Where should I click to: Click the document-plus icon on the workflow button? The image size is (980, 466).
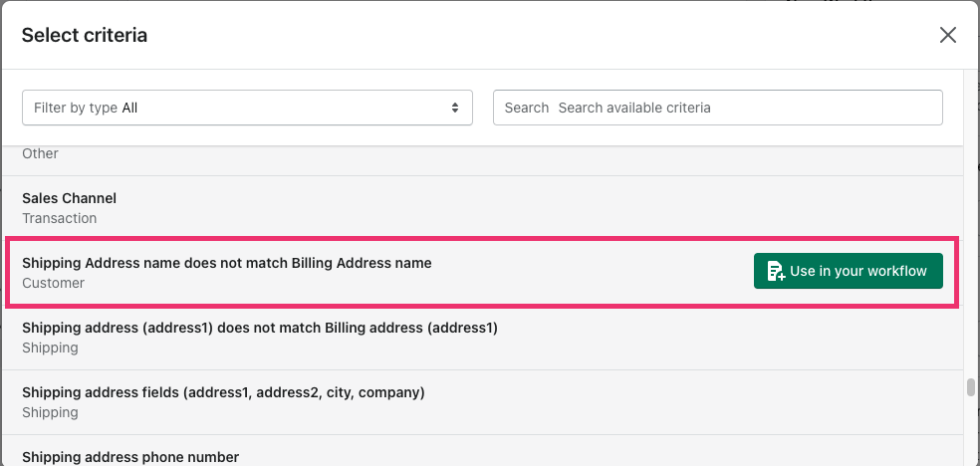coord(776,271)
